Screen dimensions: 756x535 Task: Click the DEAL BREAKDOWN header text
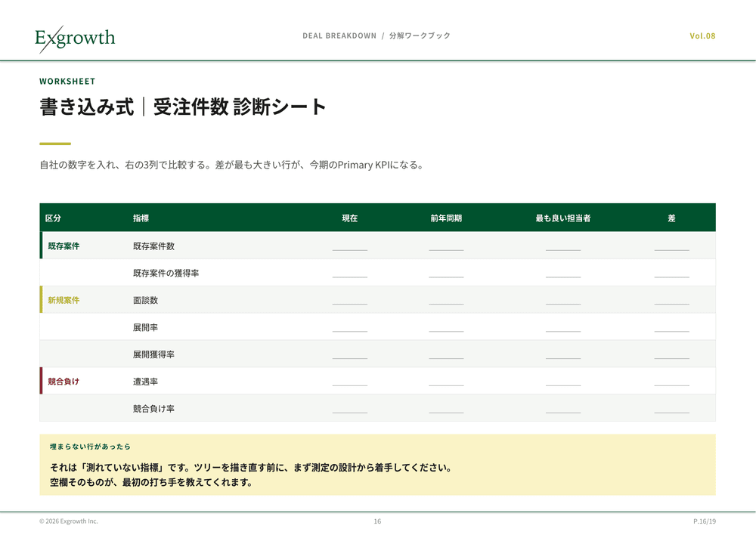click(339, 36)
